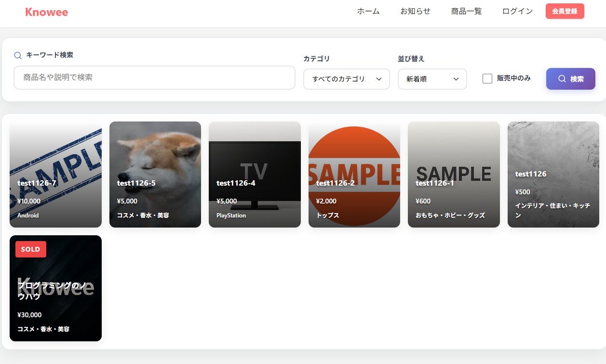
Task: Click the magnifying glass icon beside キーワード検索
Action: (x=18, y=55)
